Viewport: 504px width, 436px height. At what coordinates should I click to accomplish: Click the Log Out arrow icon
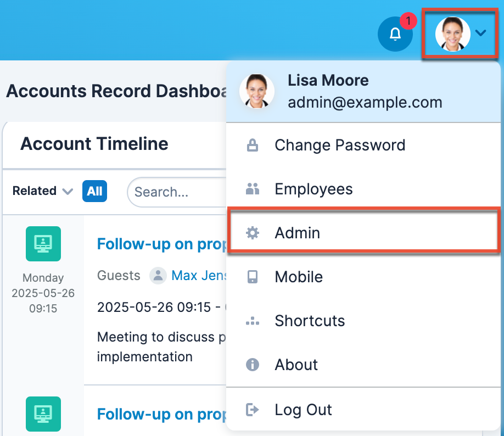click(253, 410)
